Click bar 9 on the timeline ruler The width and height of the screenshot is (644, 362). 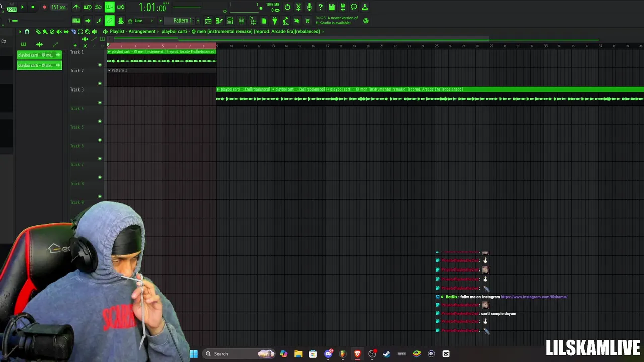(217, 46)
